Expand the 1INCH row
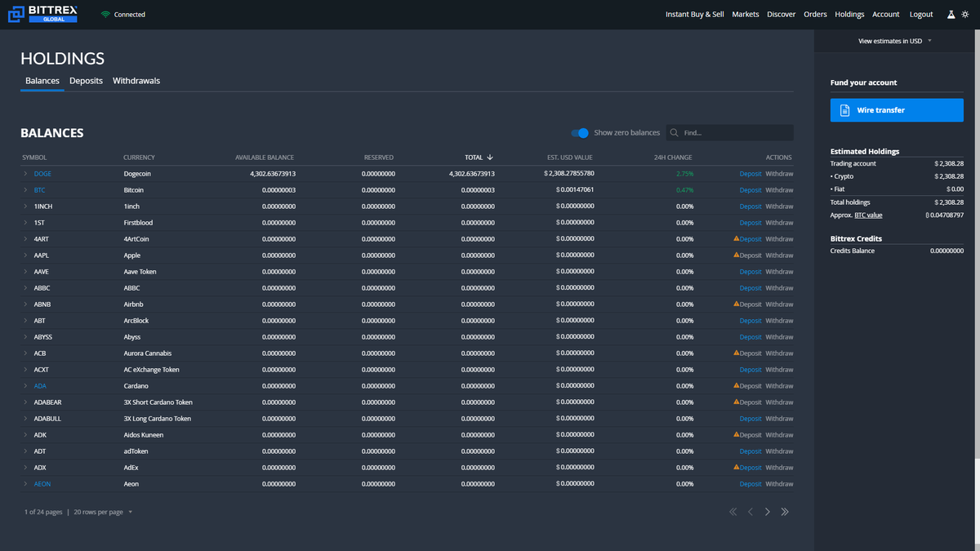The image size is (980, 551). [25, 207]
